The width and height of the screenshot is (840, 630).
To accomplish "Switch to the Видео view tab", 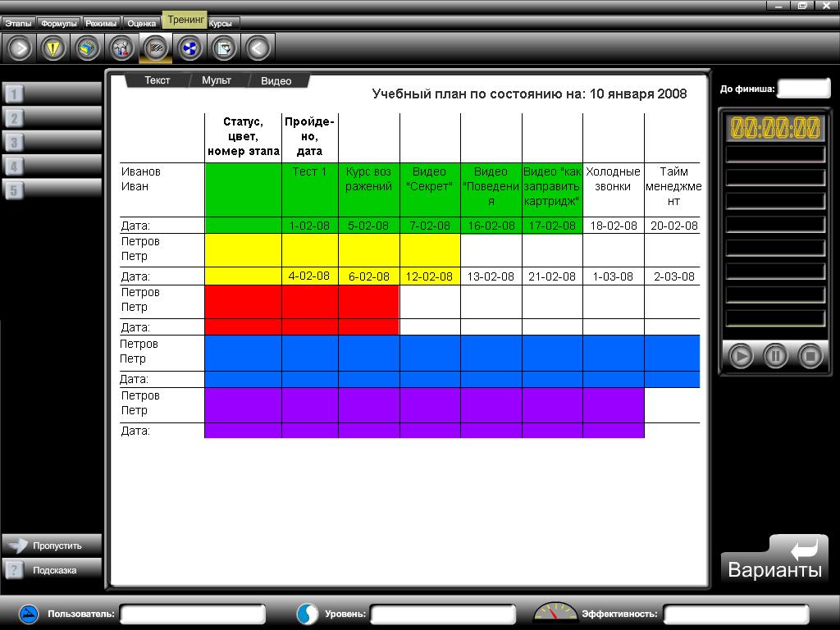I will click(276, 81).
